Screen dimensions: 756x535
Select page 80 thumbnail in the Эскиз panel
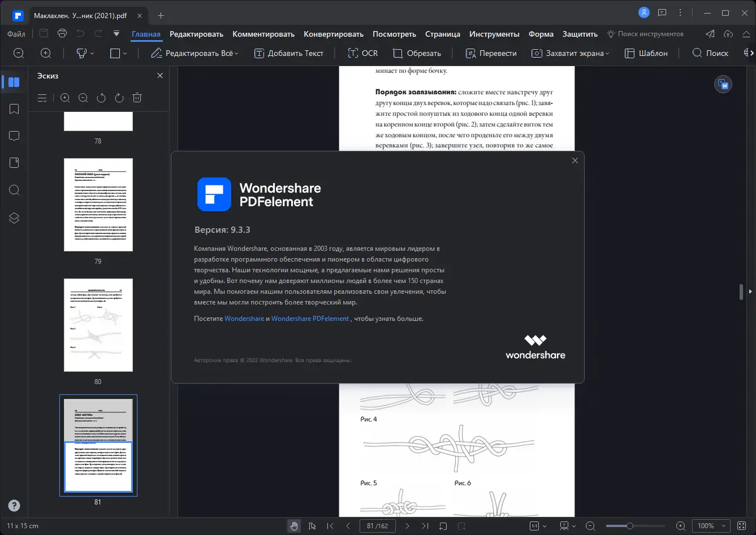point(98,325)
